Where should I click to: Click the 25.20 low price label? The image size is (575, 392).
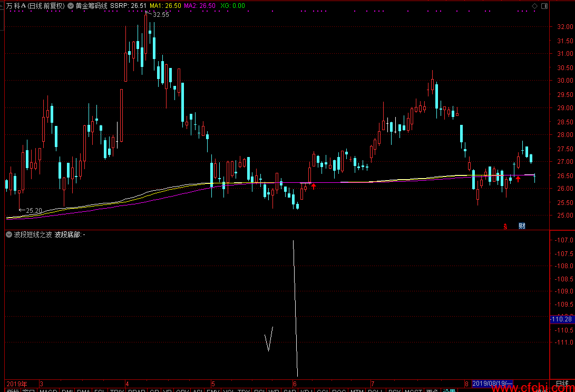point(34,210)
